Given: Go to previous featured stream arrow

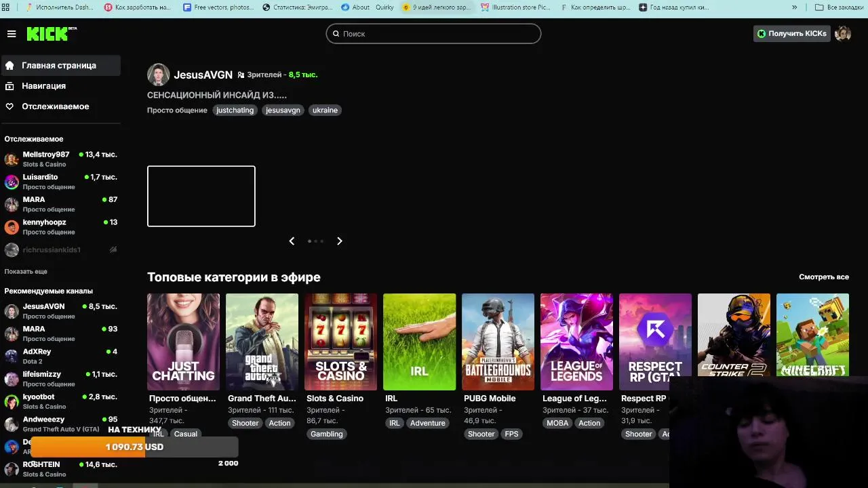Looking at the screenshot, I should (292, 241).
